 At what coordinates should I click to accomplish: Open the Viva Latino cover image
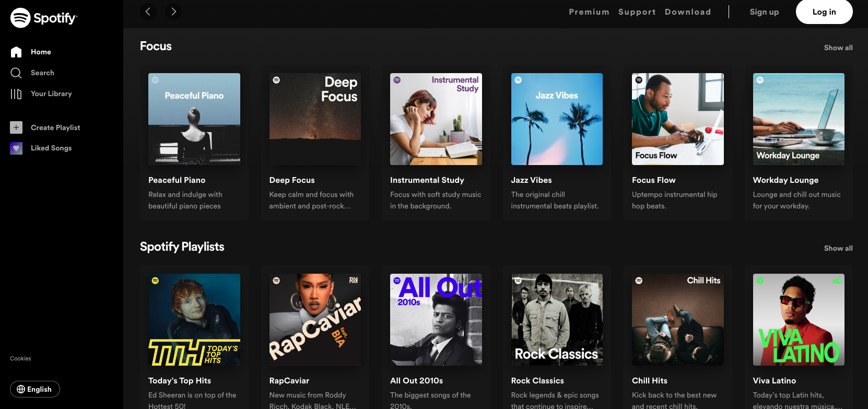799,320
